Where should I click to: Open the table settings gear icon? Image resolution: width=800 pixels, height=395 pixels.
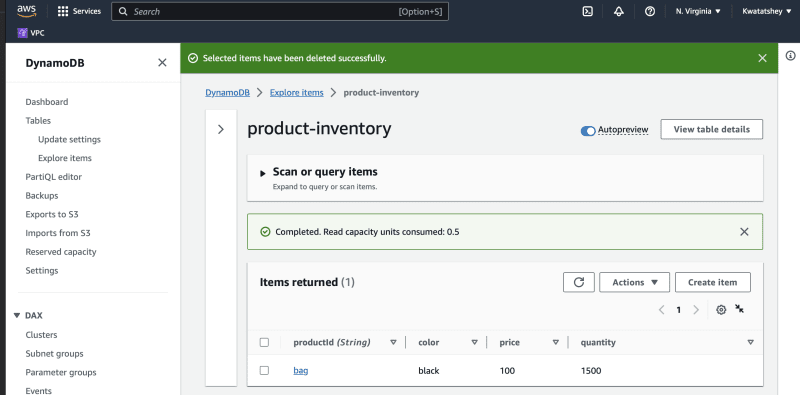[721, 310]
